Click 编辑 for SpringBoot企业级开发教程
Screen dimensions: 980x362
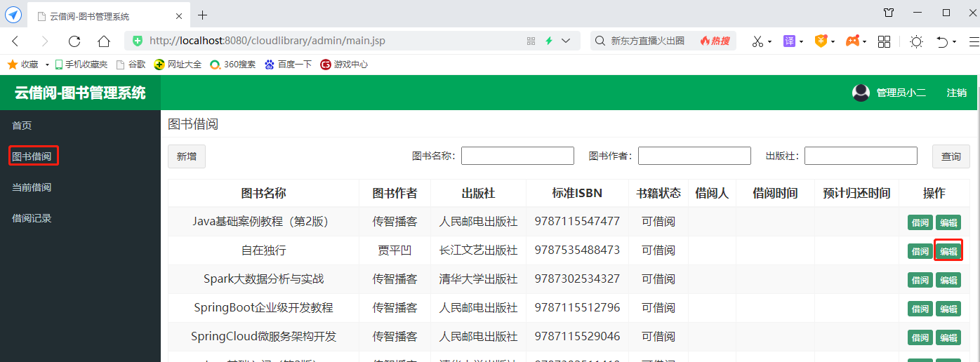pos(948,309)
